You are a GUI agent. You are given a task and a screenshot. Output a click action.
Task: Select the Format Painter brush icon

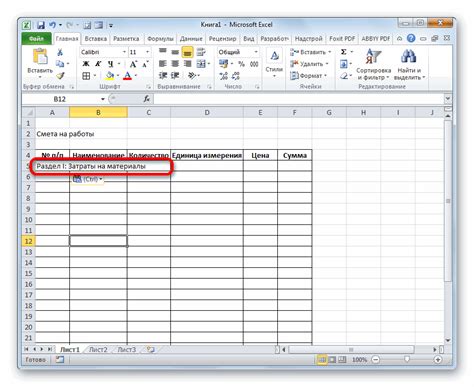pos(60,76)
